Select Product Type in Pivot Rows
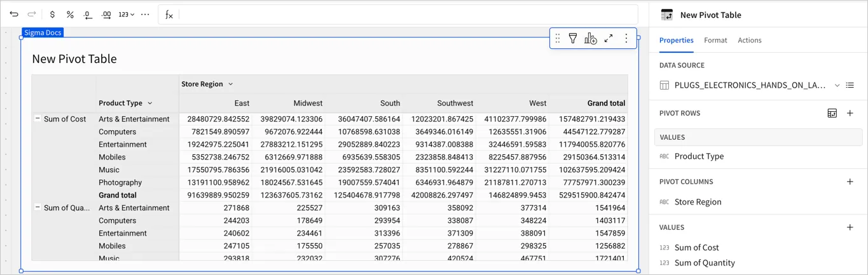The height and width of the screenshot is (275, 868). point(699,156)
